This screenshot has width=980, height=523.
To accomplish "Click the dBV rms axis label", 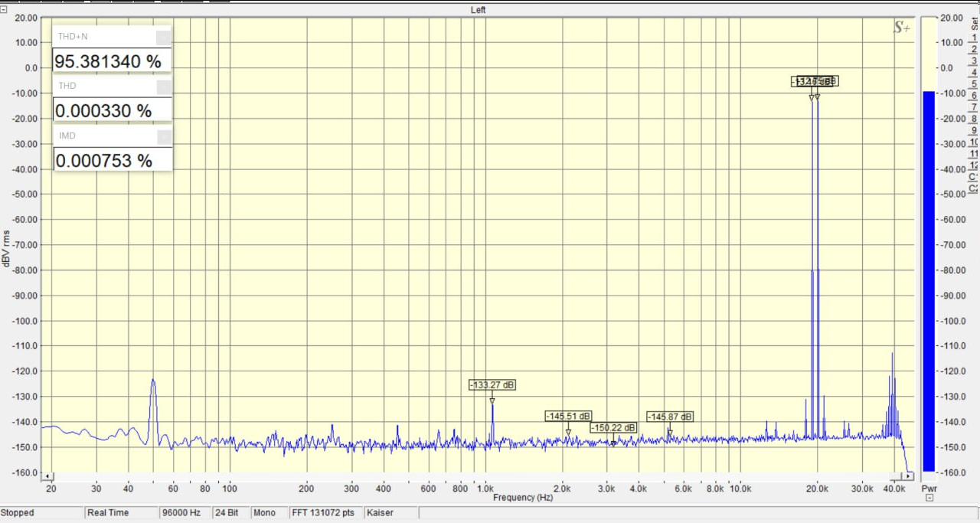I will pyautogui.click(x=7, y=248).
